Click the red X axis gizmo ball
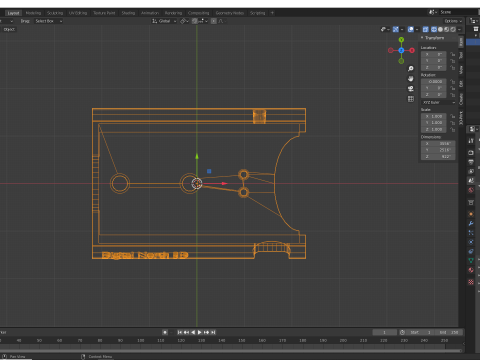 (x=412, y=50)
